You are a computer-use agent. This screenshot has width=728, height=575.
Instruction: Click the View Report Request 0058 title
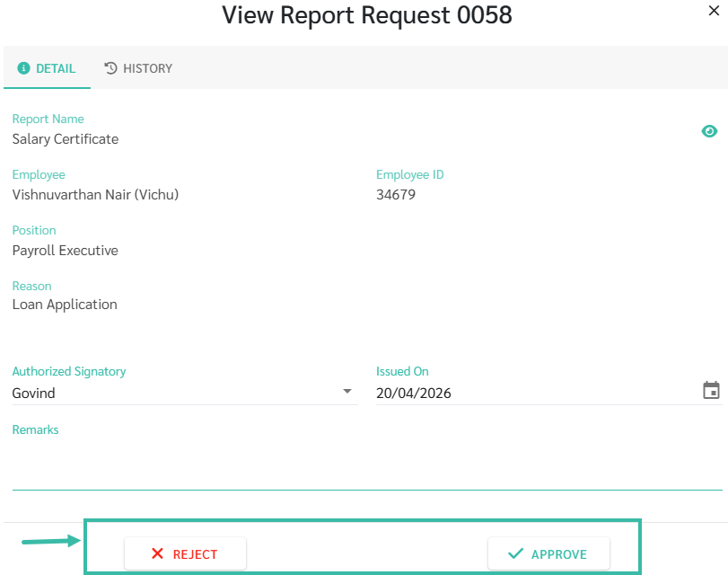pos(367,15)
